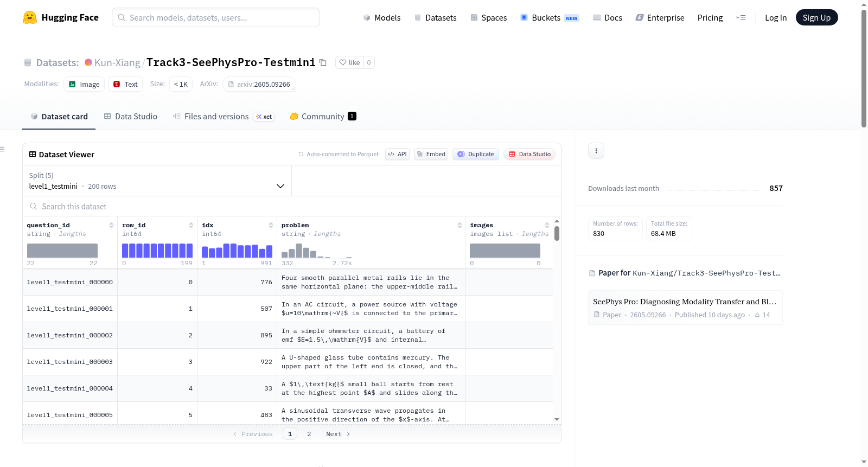Click the problem length histogram
Image resolution: width=868 pixels, height=467 pixels.
(317, 251)
